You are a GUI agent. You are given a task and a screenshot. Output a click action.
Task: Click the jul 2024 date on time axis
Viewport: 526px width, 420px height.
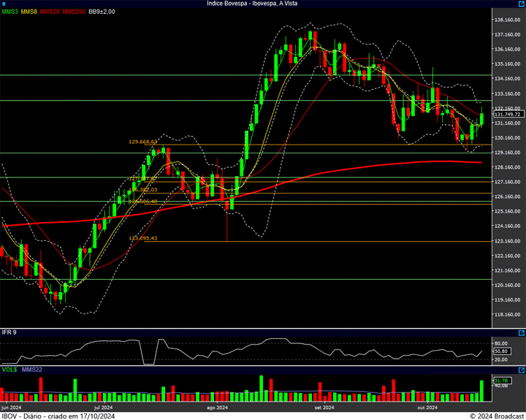[103, 408]
